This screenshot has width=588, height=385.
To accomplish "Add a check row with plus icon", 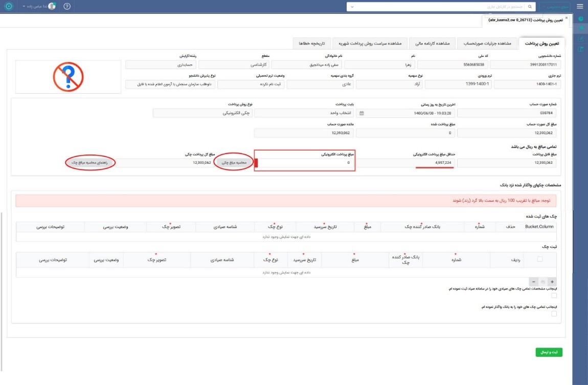I will point(552,282).
